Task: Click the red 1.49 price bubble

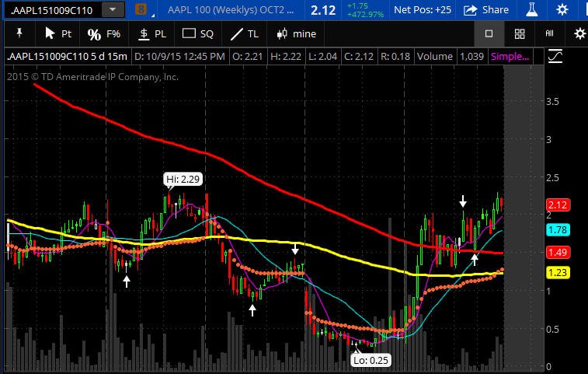Action: (558, 253)
